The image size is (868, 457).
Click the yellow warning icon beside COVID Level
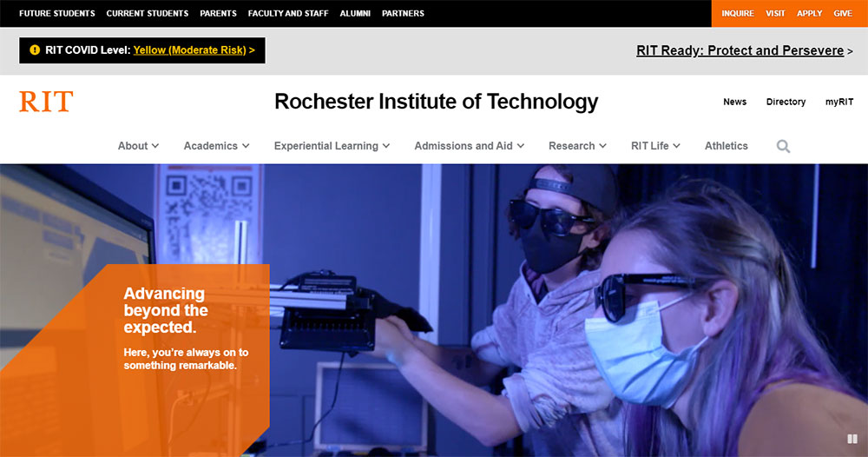pos(35,50)
